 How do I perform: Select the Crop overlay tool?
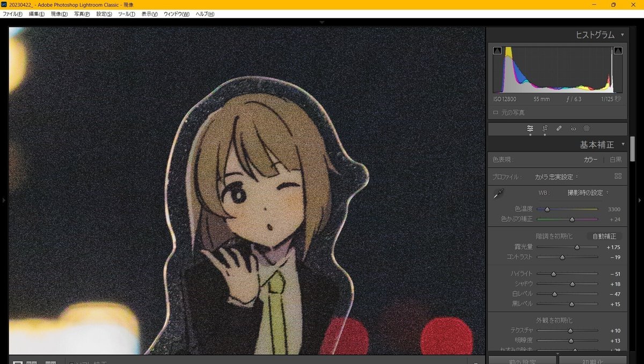point(545,129)
